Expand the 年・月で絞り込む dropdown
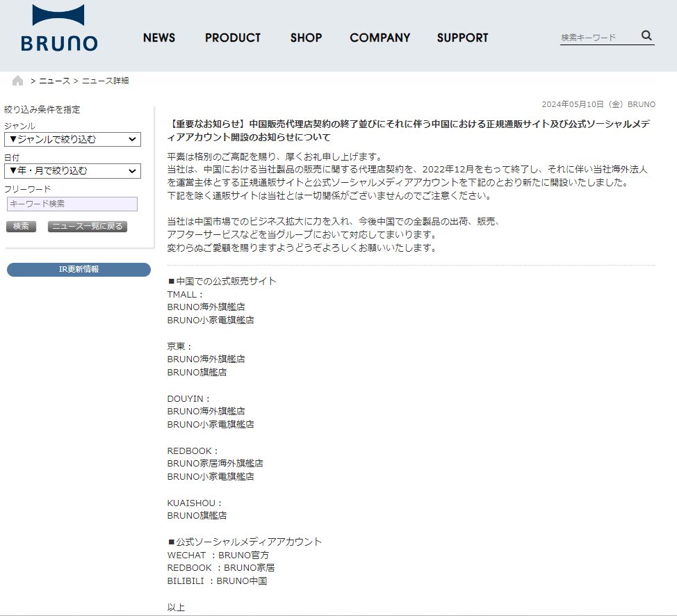The height and width of the screenshot is (616, 677). pyautogui.click(x=72, y=170)
